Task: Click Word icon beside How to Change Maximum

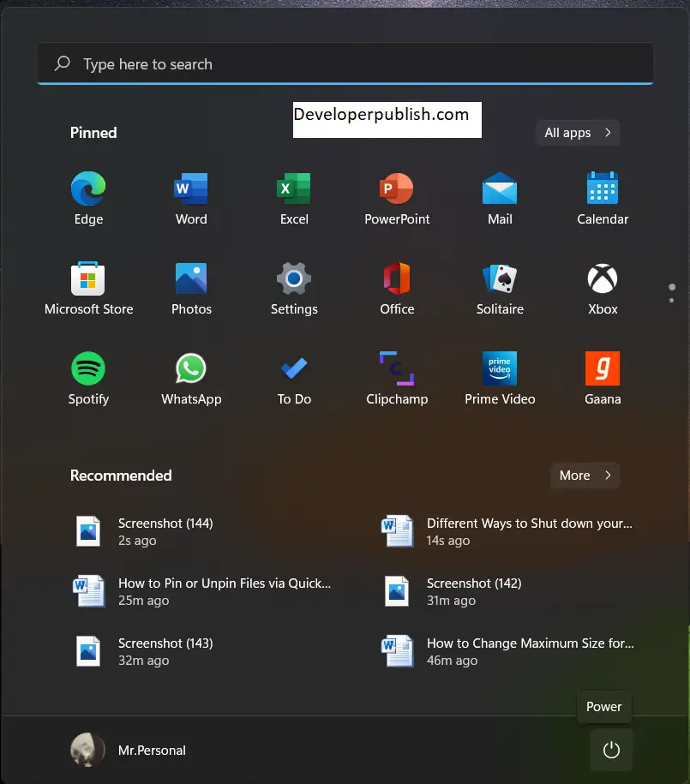Action: click(398, 651)
